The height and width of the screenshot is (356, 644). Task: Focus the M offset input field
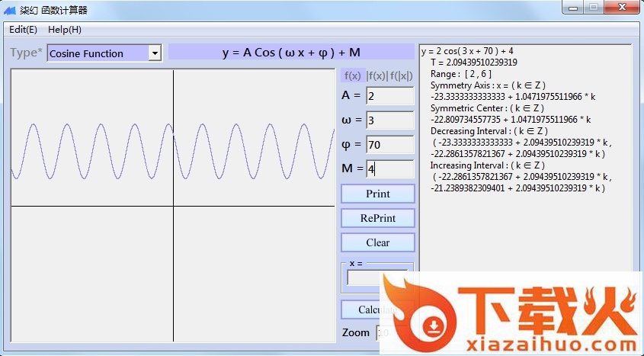[x=389, y=169]
